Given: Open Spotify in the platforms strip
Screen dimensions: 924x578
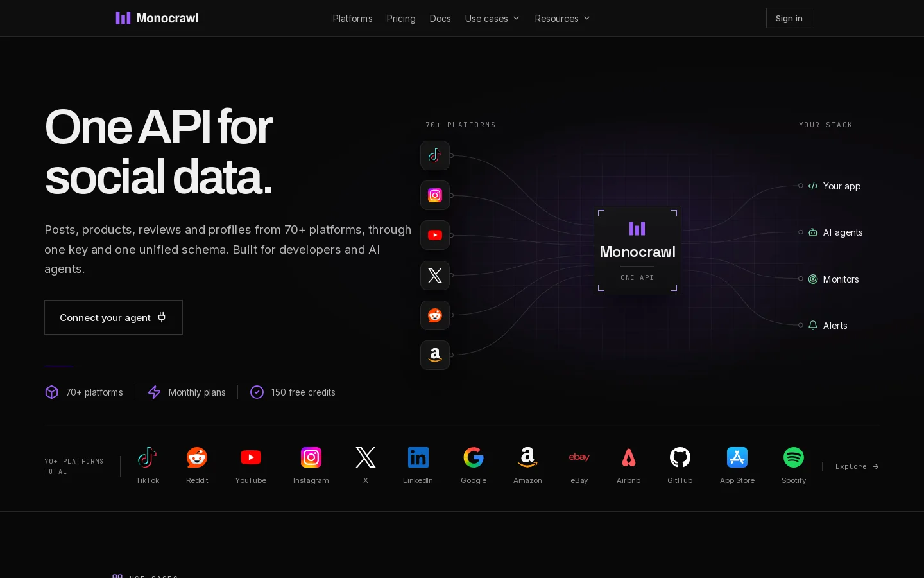Looking at the screenshot, I should point(794,466).
